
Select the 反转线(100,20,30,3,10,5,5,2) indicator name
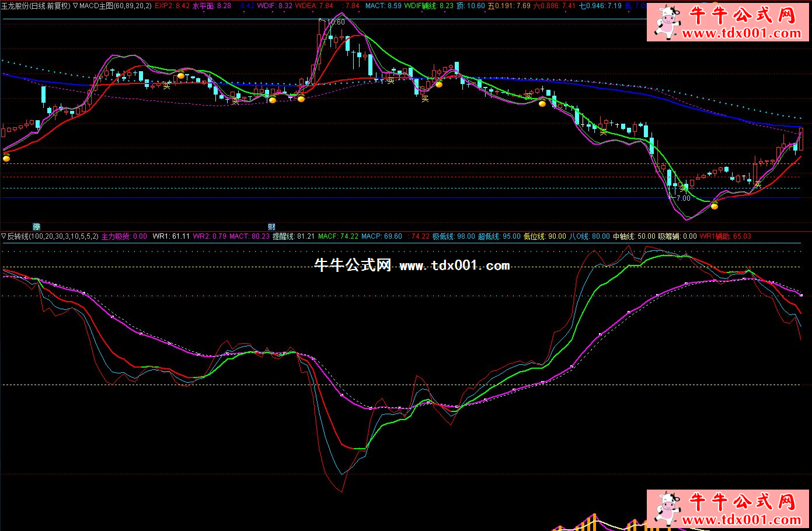[x=53, y=236]
